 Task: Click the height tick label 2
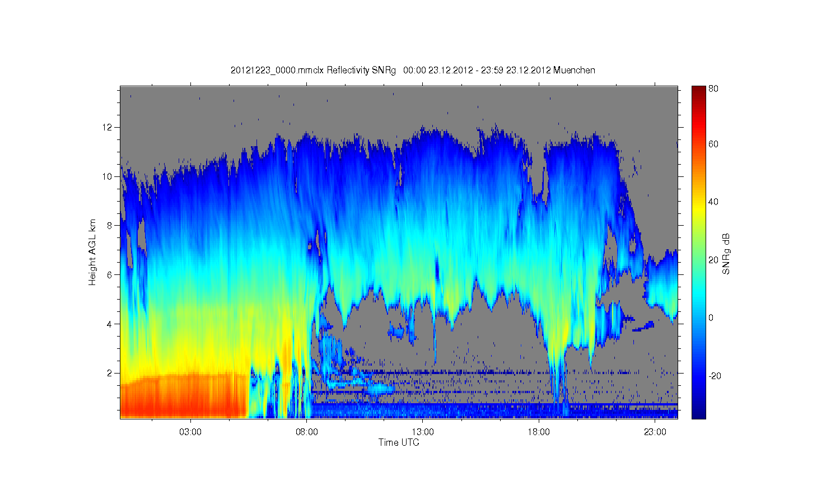tap(110, 373)
